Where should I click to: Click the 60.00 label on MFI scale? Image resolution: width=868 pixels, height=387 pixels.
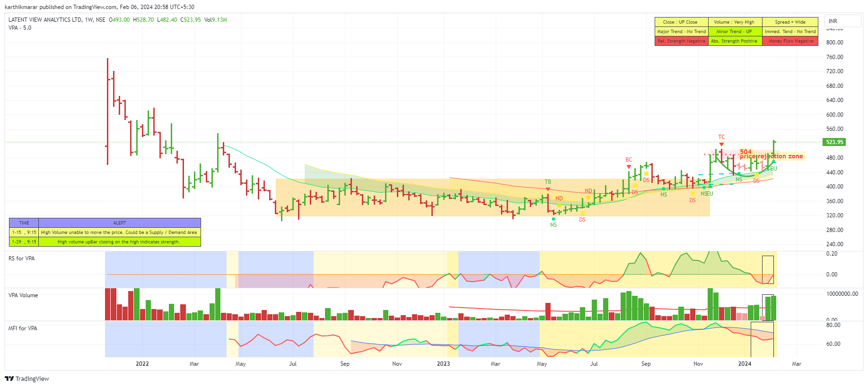click(833, 344)
